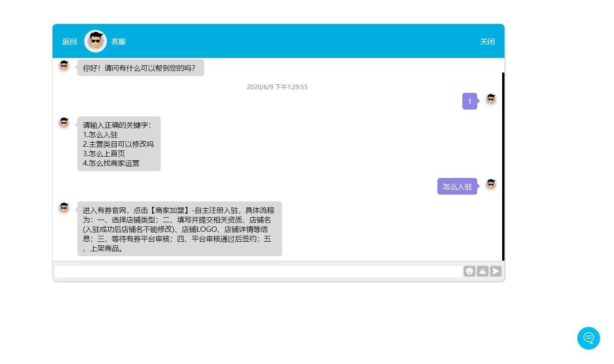Image resolution: width=614 pixels, height=364 pixels.
Task: Click the customer service avatar in the header
Action: (x=95, y=41)
